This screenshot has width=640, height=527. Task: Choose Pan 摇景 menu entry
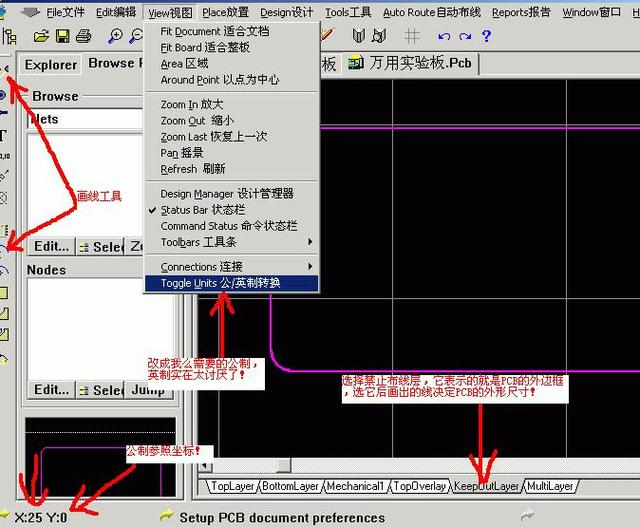tap(231, 153)
